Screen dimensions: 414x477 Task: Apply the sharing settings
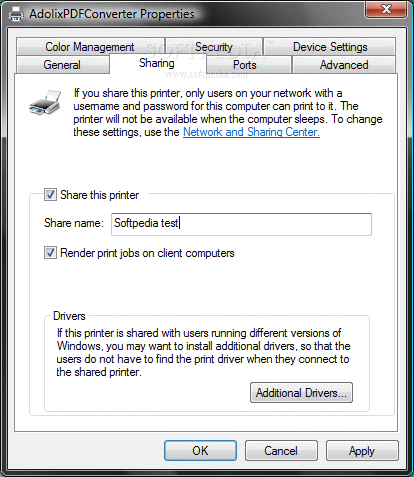[362, 451]
